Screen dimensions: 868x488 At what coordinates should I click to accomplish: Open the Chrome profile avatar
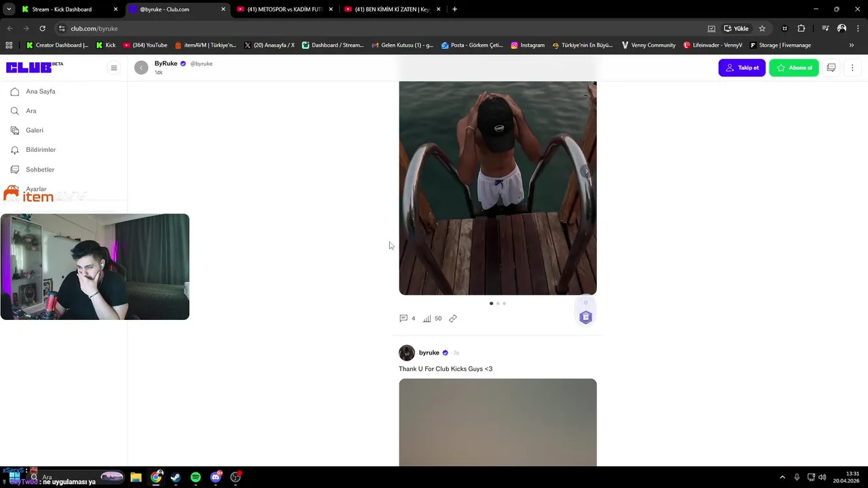[x=842, y=28]
